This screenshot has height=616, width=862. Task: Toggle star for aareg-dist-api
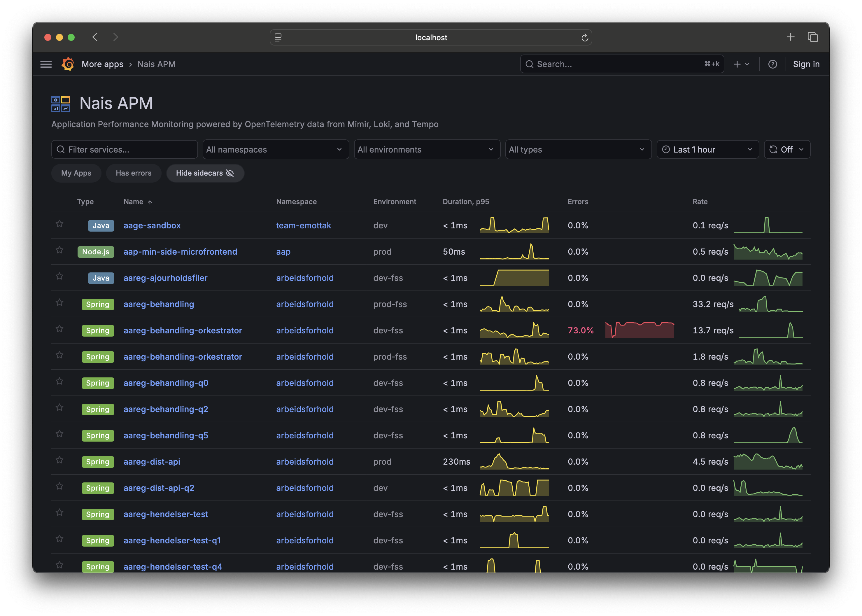point(59,460)
